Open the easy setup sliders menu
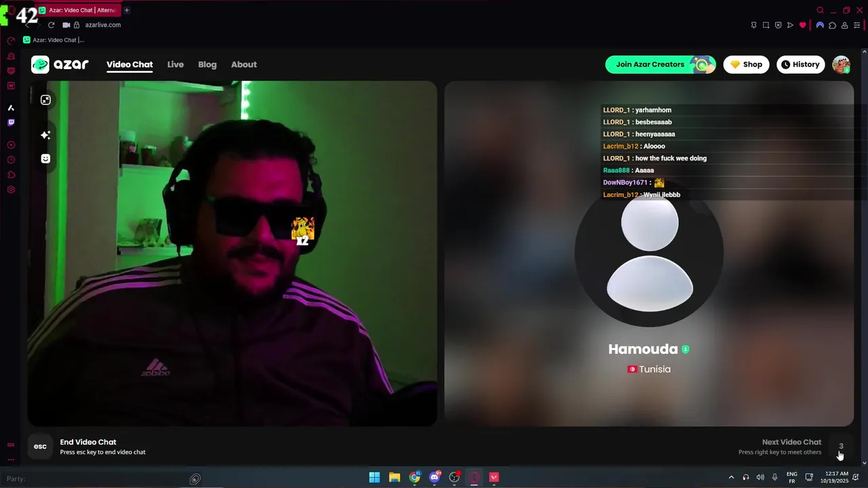Image resolution: width=868 pixels, height=488 pixels. (856, 25)
